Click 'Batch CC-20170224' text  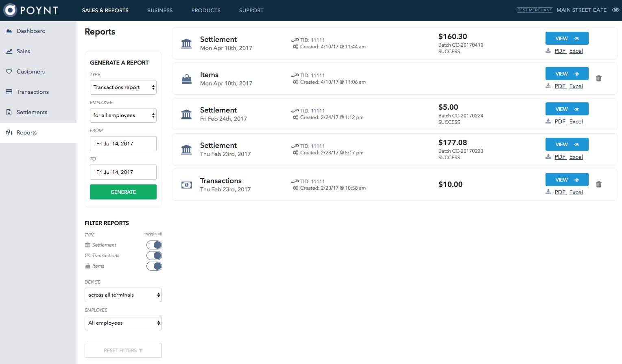pos(461,116)
